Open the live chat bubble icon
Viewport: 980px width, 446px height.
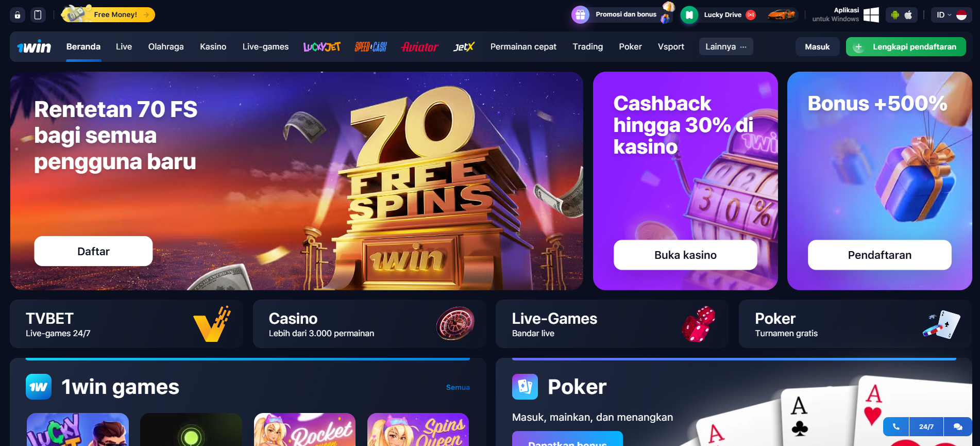point(958,426)
